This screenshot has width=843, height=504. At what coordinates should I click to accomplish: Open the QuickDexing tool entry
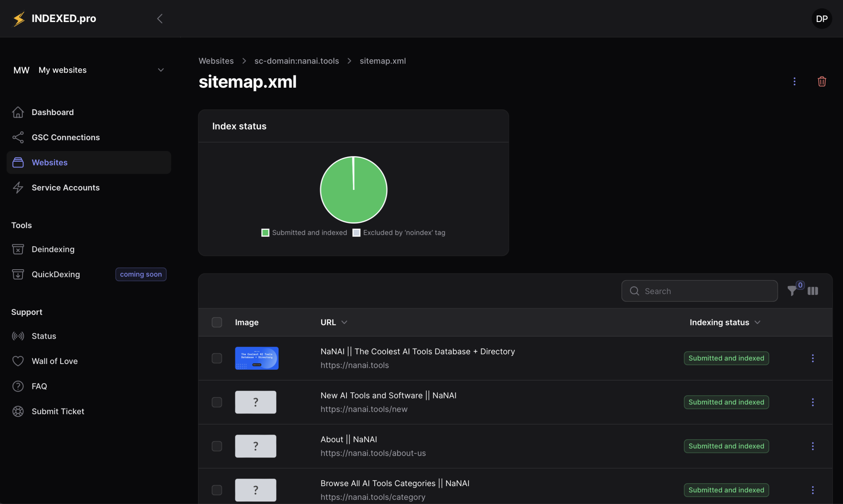[89, 274]
